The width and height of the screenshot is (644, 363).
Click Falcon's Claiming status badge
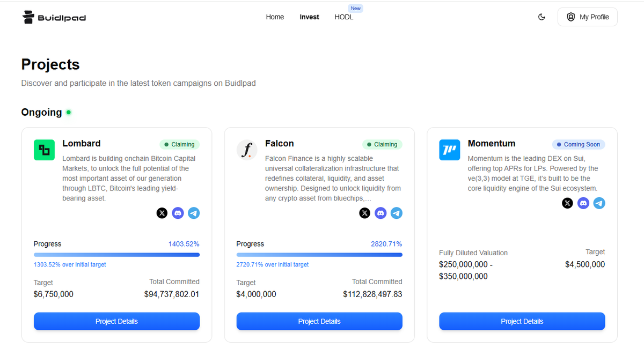pos(382,144)
